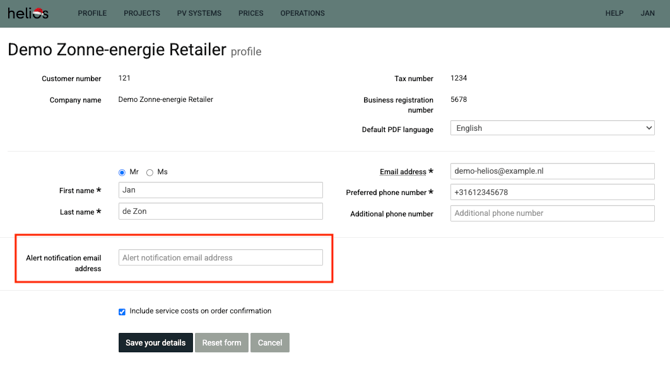The image size is (670, 370).
Task: Click Save your details button
Action: click(156, 343)
